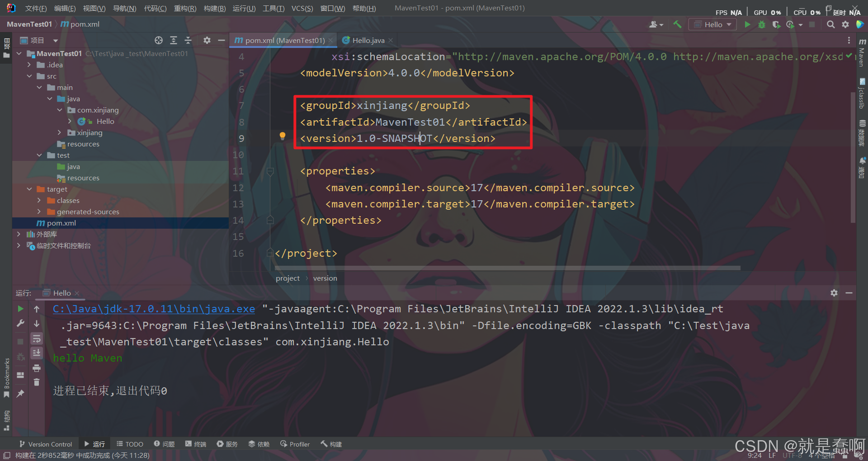Hide the project tool window
The height and width of the screenshot is (461, 868).
tap(222, 40)
